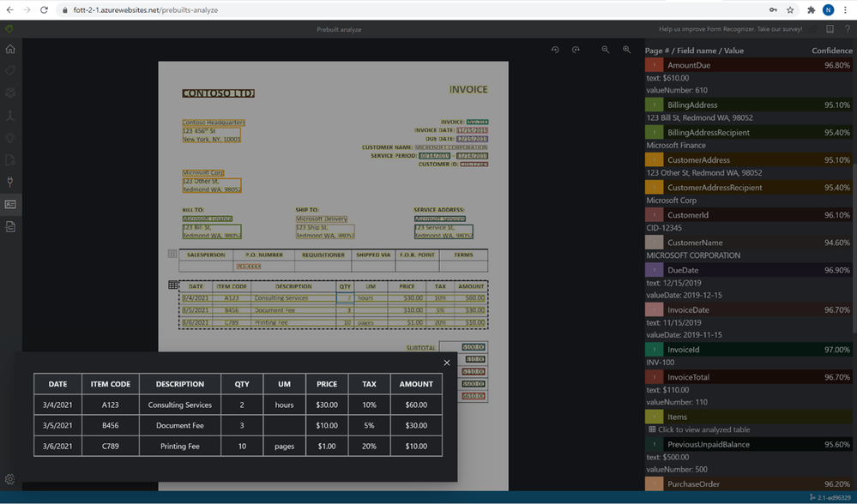Open the Home page icon in sidebar
The height and width of the screenshot is (504, 857).
click(9, 49)
